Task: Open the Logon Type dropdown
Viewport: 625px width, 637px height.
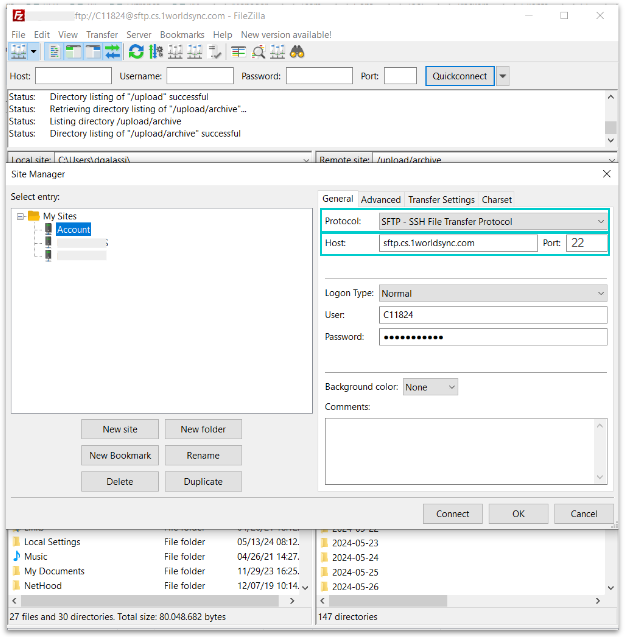Action: (x=493, y=293)
